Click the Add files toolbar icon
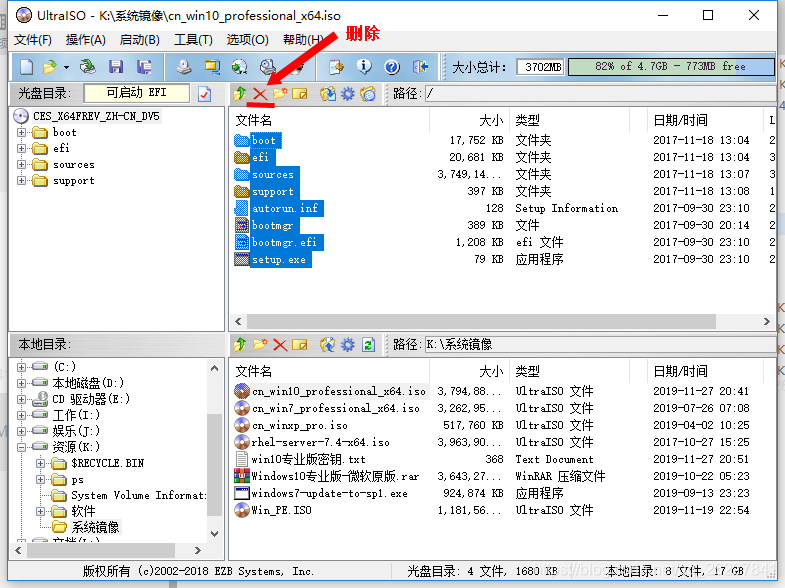The width and height of the screenshot is (785, 588). pos(336,67)
